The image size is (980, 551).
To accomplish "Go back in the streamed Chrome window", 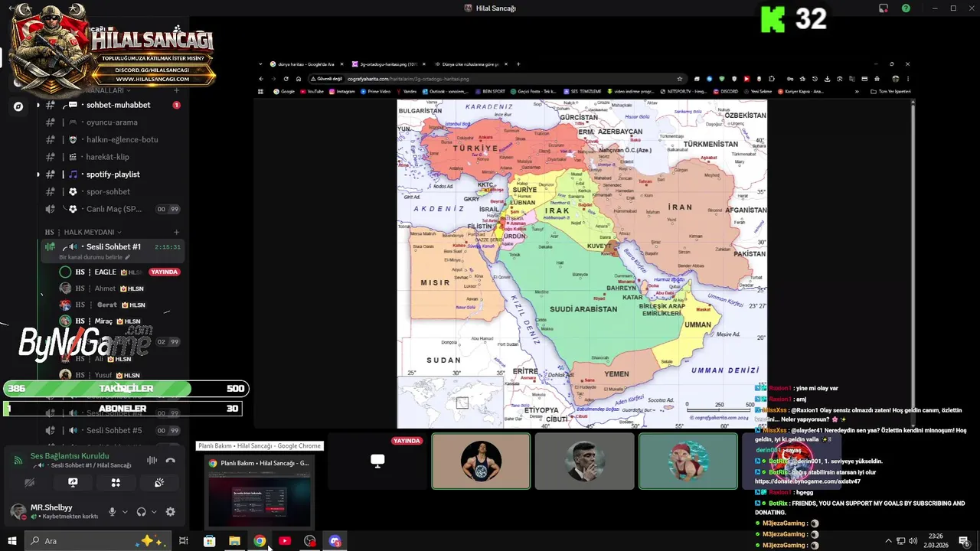I will coord(261,78).
